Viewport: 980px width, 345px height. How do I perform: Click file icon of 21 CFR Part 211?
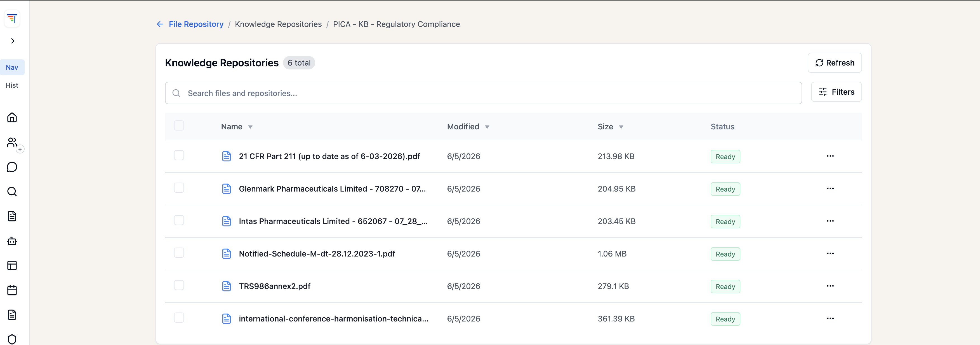[x=226, y=156]
